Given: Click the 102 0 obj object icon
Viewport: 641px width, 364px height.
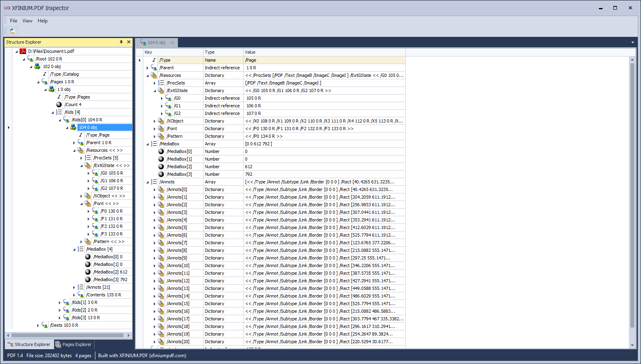Looking at the screenshot, I should (x=37, y=66).
